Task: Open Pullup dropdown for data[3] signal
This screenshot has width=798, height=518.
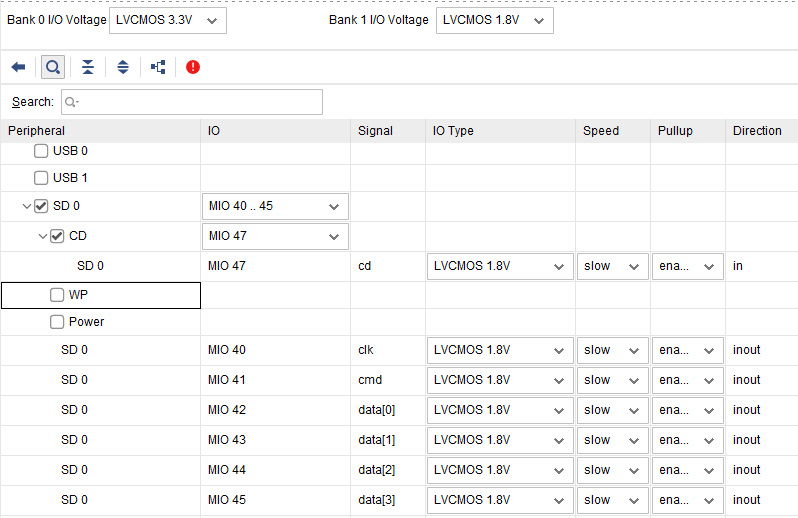Action: click(688, 501)
